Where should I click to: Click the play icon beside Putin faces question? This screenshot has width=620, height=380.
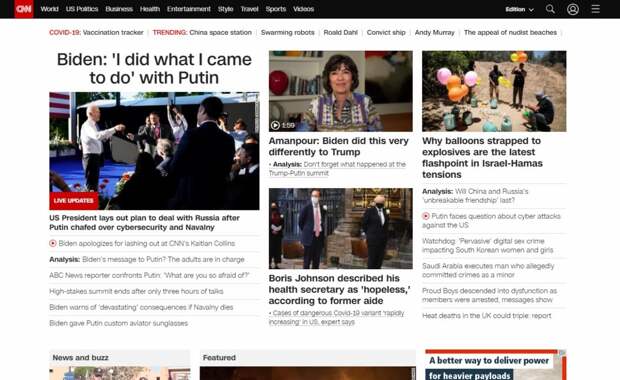tap(425, 216)
